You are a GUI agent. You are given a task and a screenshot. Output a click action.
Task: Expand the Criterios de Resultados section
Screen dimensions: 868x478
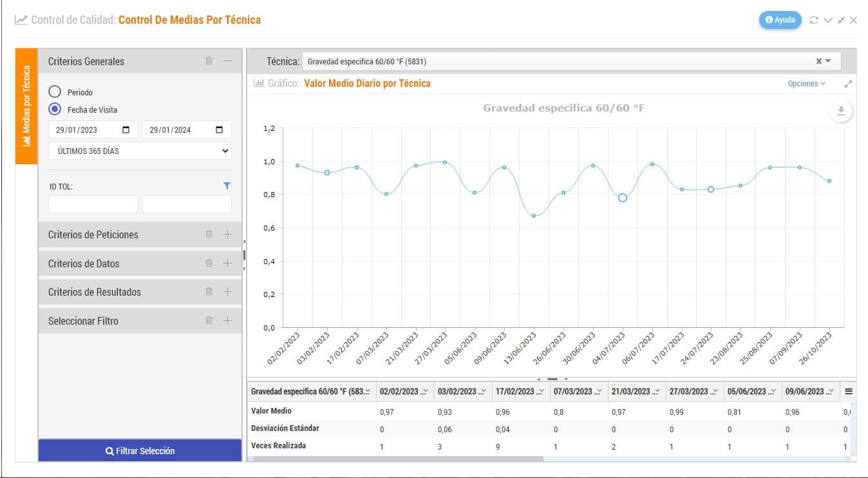click(227, 291)
